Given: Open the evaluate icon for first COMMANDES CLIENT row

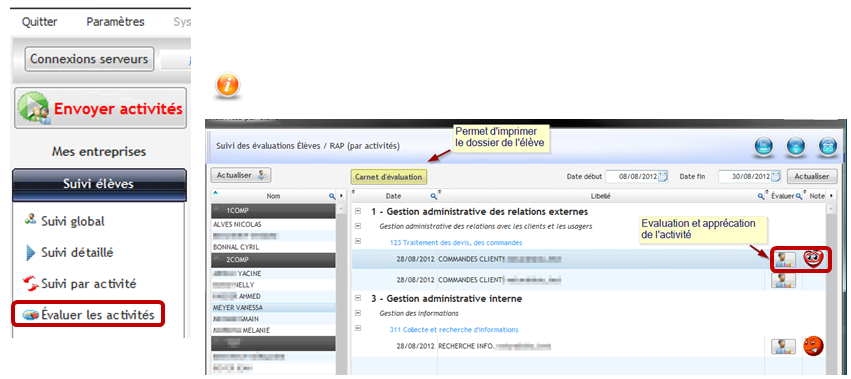Looking at the screenshot, I should coord(783,259).
